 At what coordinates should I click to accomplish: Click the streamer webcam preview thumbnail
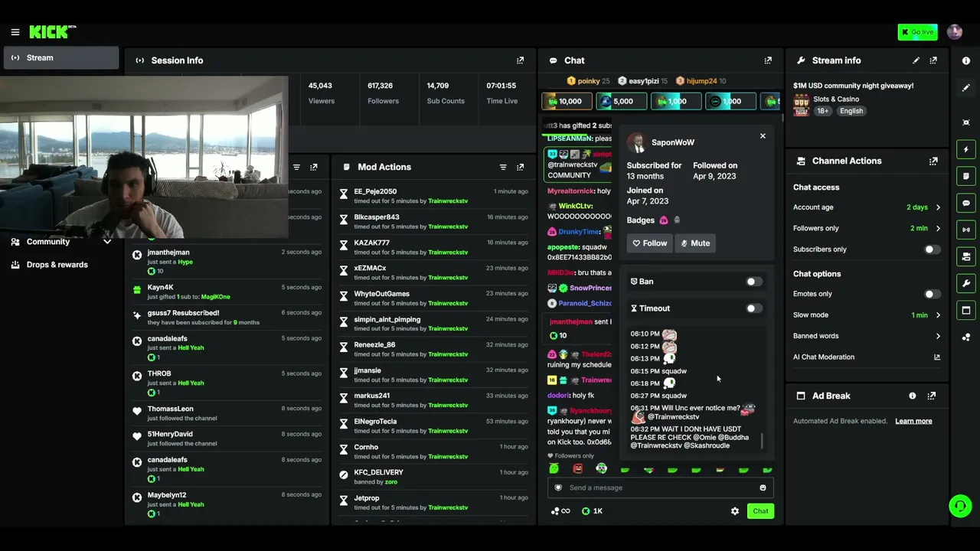point(144,158)
